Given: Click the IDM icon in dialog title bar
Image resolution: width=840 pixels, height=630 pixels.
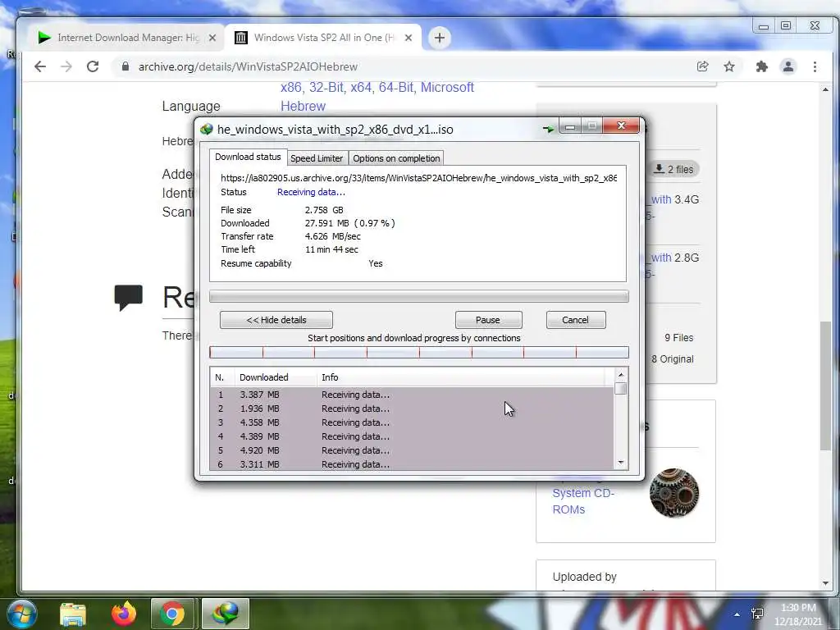Looking at the screenshot, I should click(206, 129).
